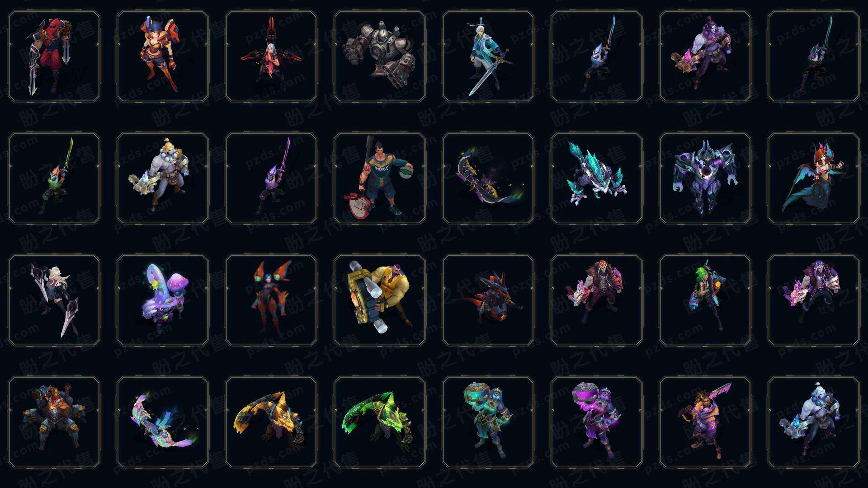Pick the white-haired archer with red winged crossbow
This screenshot has height=488, width=868.
click(271, 56)
